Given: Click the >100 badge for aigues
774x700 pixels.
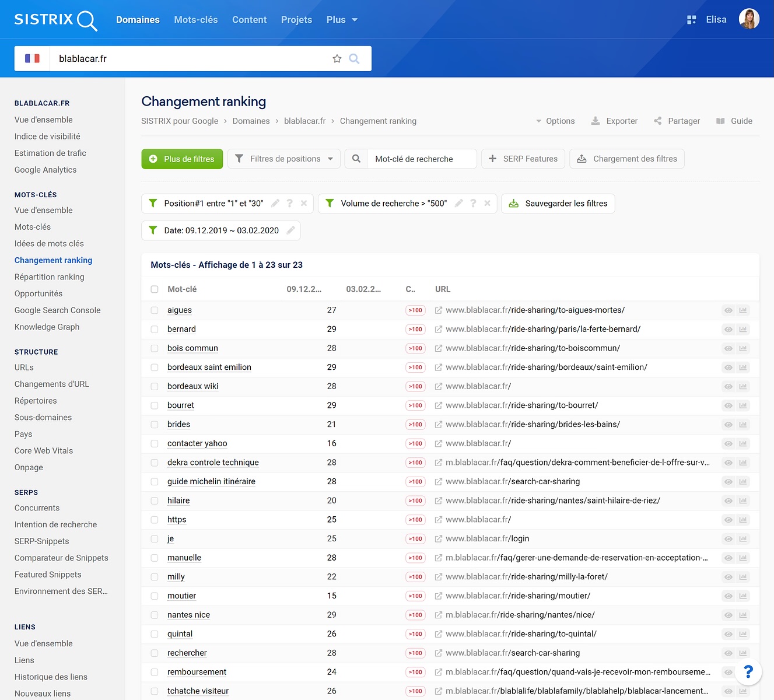Looking at the screenshot, I should point(415,310).
